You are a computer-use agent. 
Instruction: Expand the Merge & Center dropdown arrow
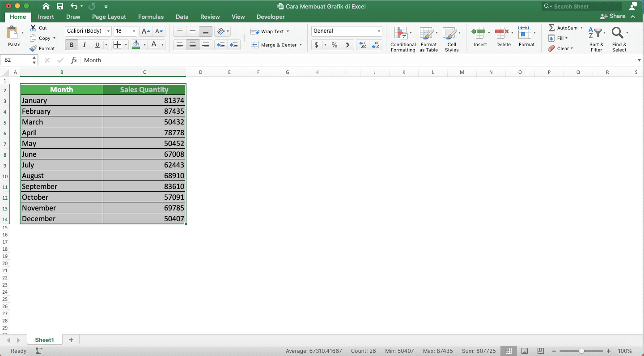[301, 45]
